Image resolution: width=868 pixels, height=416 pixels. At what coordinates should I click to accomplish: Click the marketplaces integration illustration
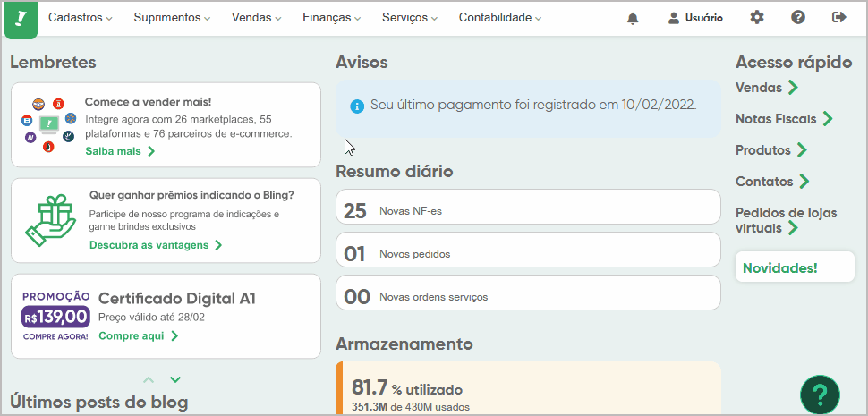pos(48,125)
